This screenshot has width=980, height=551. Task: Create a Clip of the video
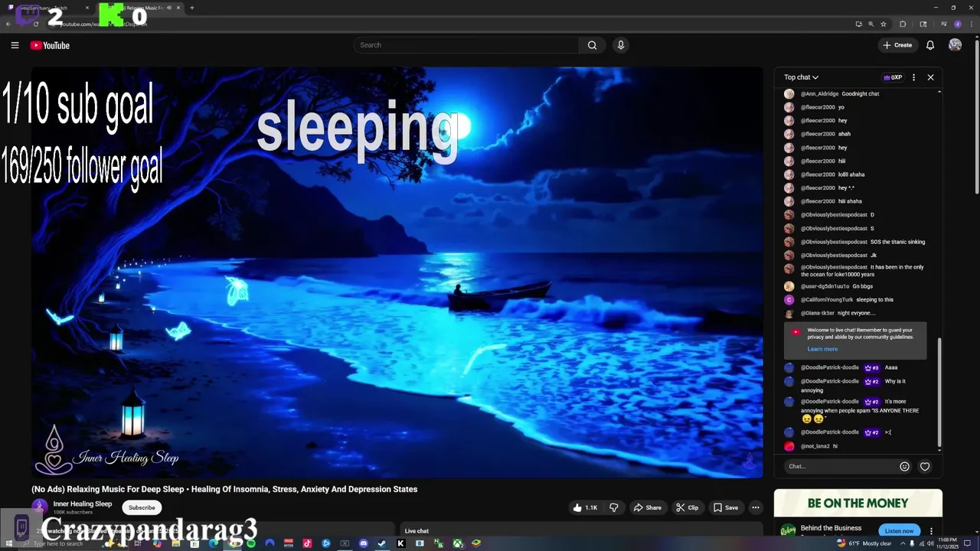point(687,507)
